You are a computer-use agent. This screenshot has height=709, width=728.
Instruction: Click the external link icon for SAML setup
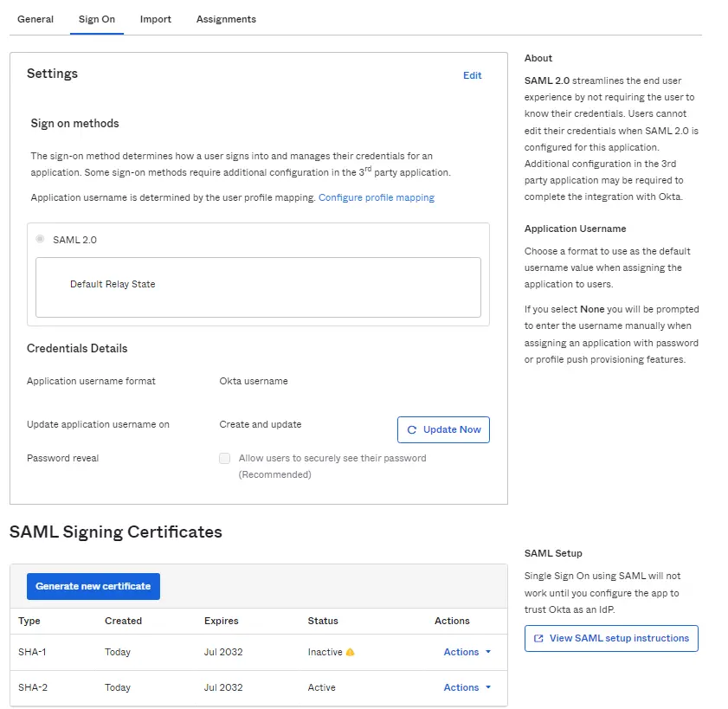click(538, 638)
